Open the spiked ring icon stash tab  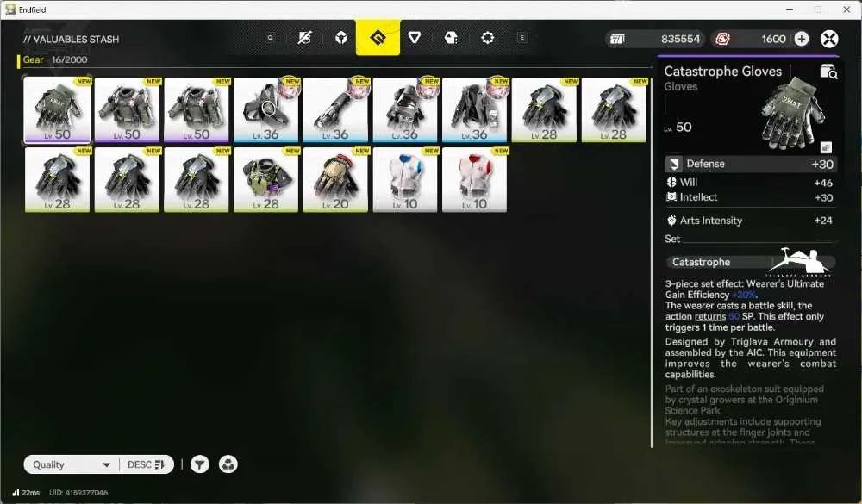coord(488,37)
